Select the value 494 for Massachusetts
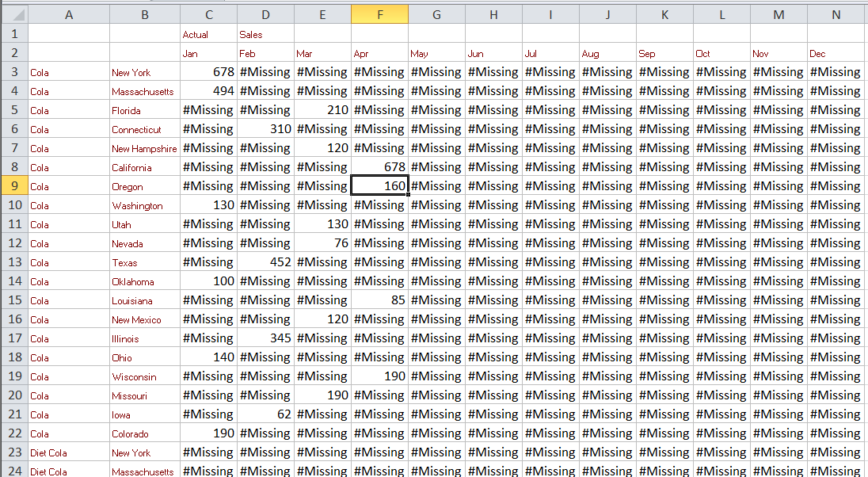 pos(209,91)
